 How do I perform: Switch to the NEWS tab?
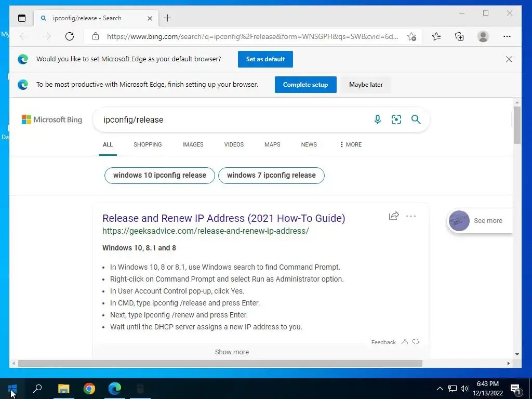pos(309,144)
